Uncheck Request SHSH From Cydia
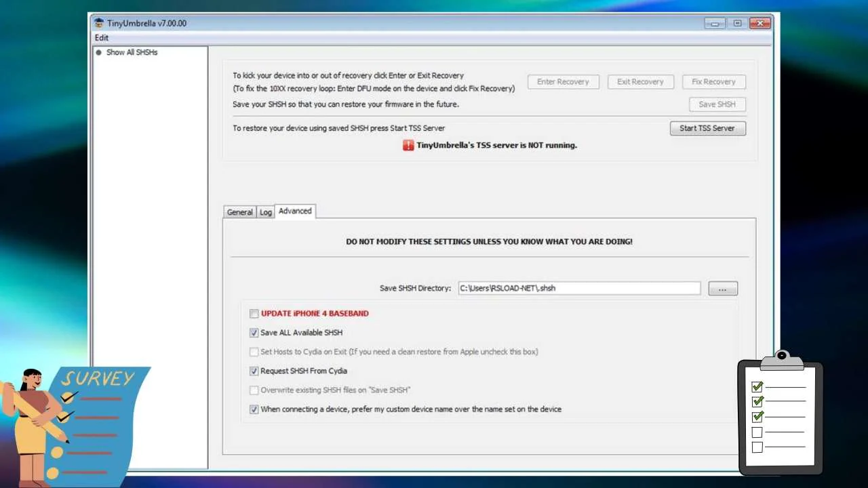Viewport: 868px width, 488px height. pos(254,371)
